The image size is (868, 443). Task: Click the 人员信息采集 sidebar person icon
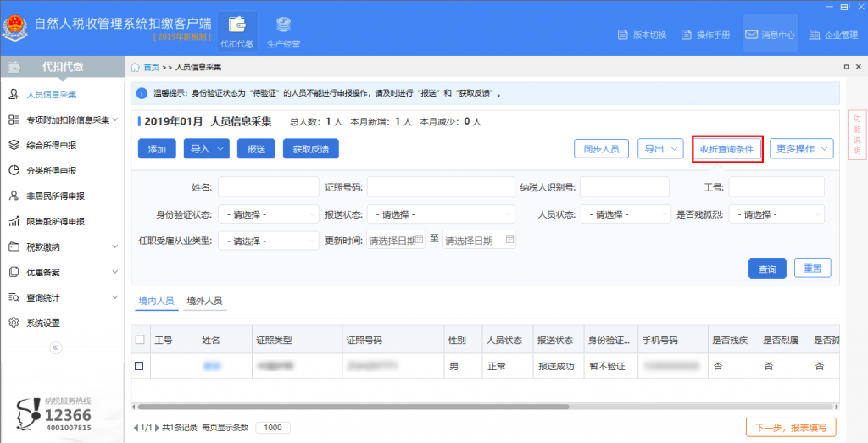pyautogui.click(x=14, y=94)
